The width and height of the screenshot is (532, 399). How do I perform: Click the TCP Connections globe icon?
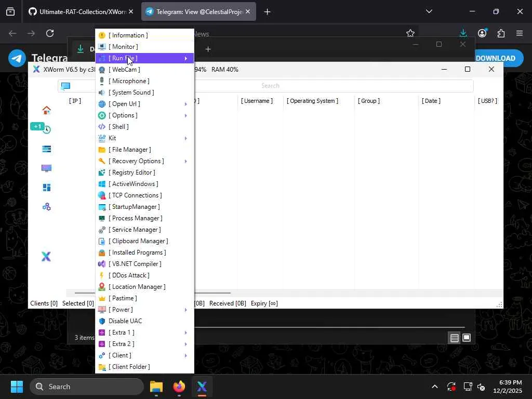point(102,195)
